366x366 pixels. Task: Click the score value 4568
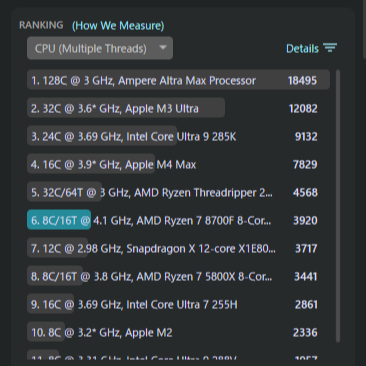pyautogui.click(x=305, y=193)
